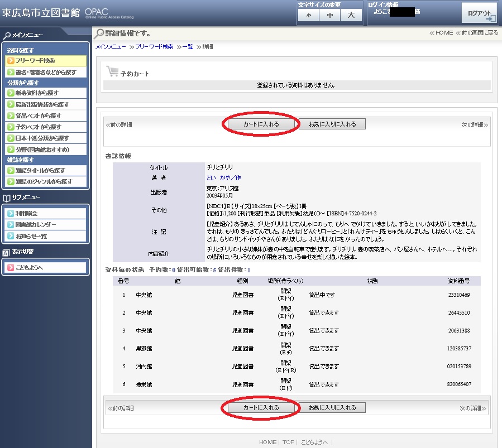Click the footer TOP link
The height and width of the screenshot is (448, 502).
(288, 442)
